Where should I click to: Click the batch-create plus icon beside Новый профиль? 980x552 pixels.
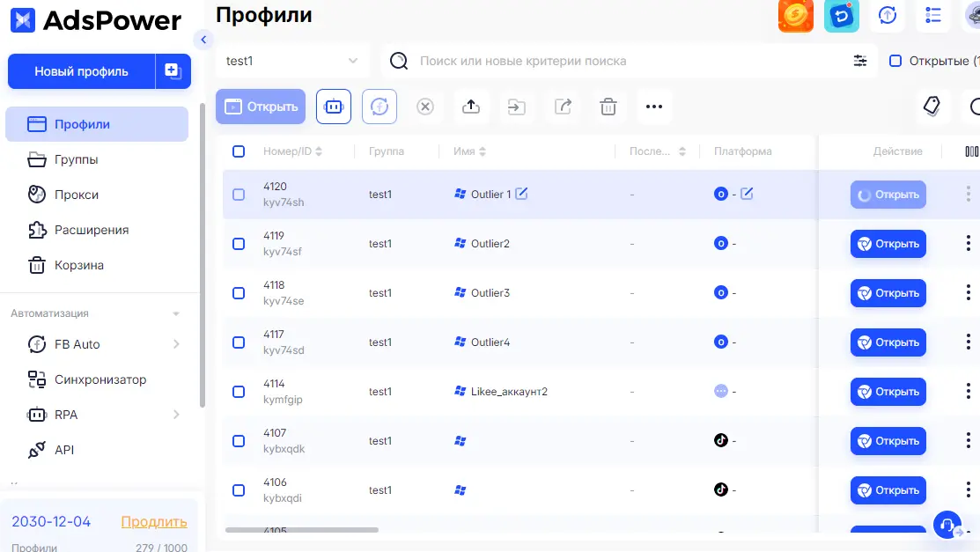[x=173, y=71]
